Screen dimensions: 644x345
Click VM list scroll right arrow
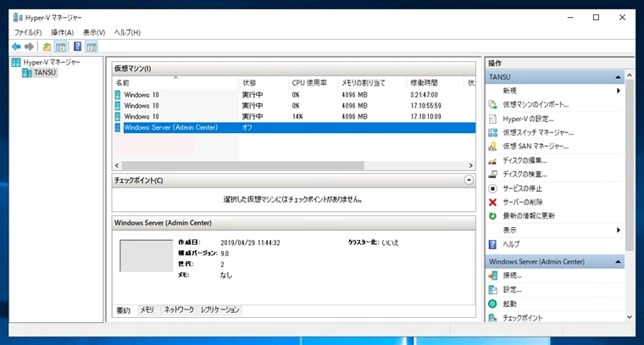click(x=471, y=165)
